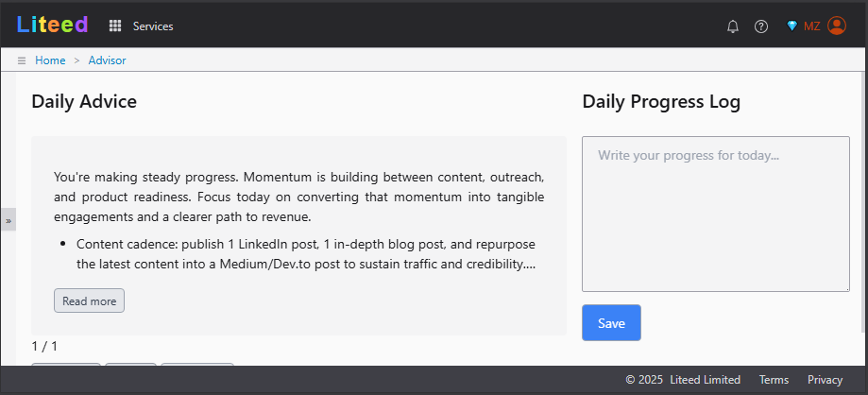
Task: Click the progress log text area
Action: click(x=715, y=214)
